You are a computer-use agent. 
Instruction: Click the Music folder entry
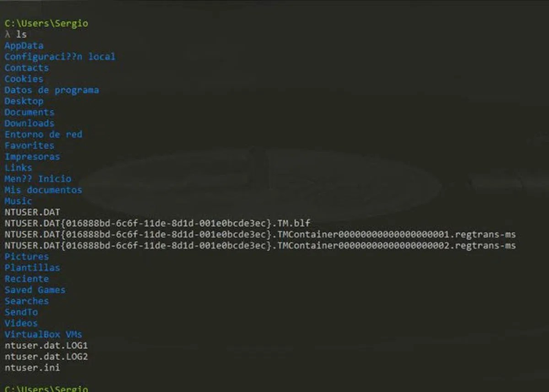pyautogui.click(x=18, y=201)
